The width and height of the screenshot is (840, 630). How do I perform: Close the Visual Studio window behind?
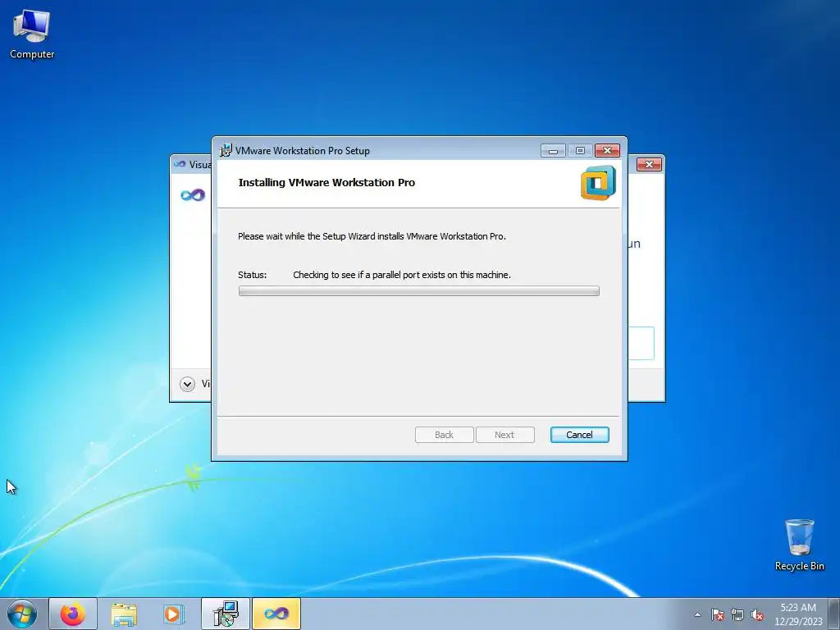650,164
